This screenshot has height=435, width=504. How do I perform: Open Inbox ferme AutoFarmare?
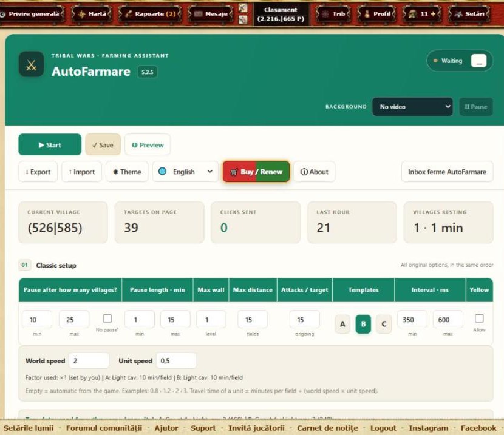tap(447, 172)
